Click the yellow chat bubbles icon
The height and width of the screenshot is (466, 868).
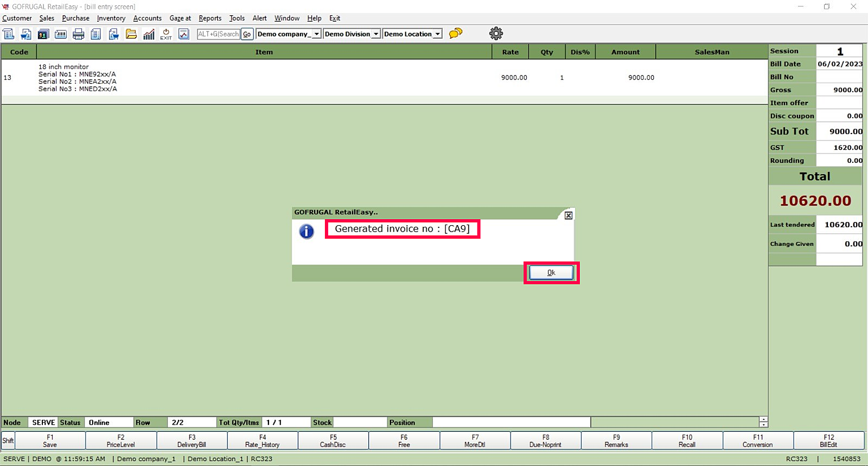[x=456, y=34]
